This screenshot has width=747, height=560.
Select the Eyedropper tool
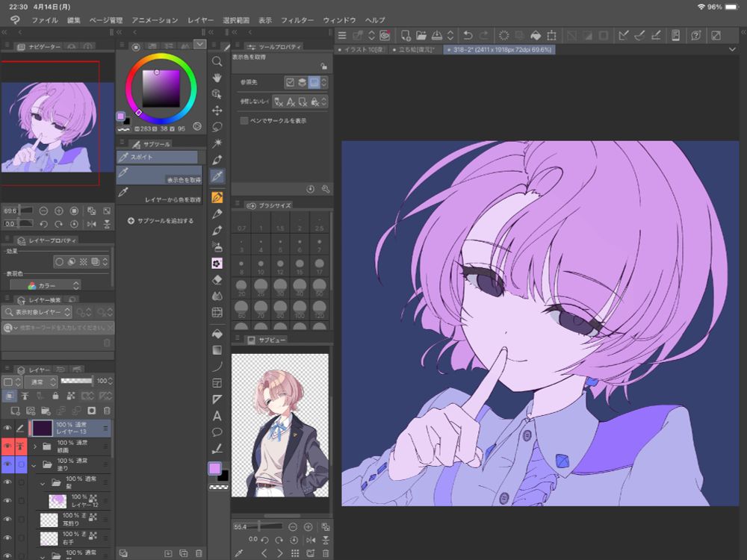tap(217, 177)
